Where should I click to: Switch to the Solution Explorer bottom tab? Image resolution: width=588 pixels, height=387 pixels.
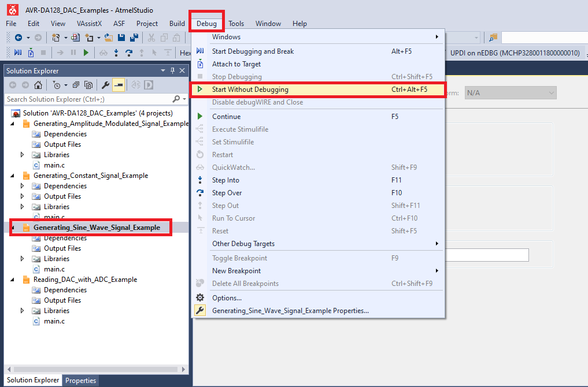(33, 380)
